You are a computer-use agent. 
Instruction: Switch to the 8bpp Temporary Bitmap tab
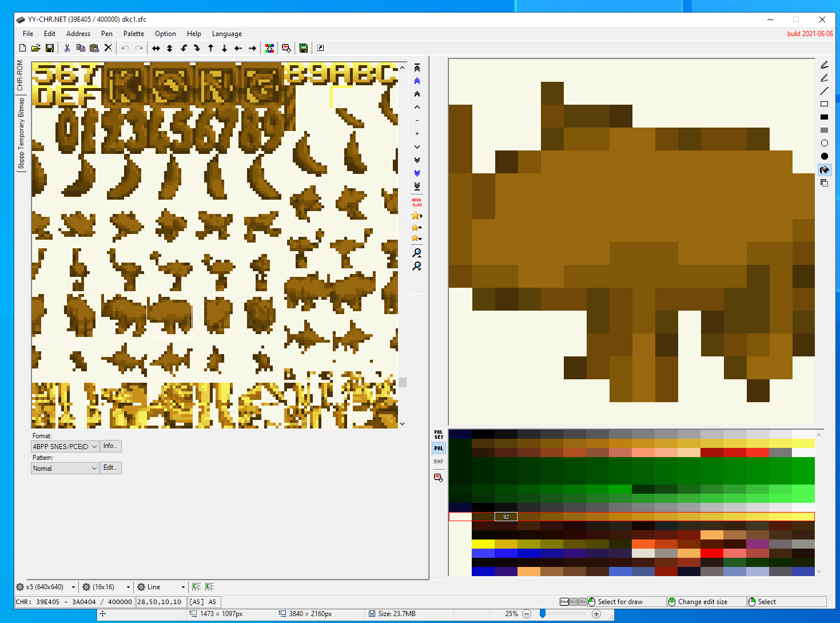tap(21, 133)
